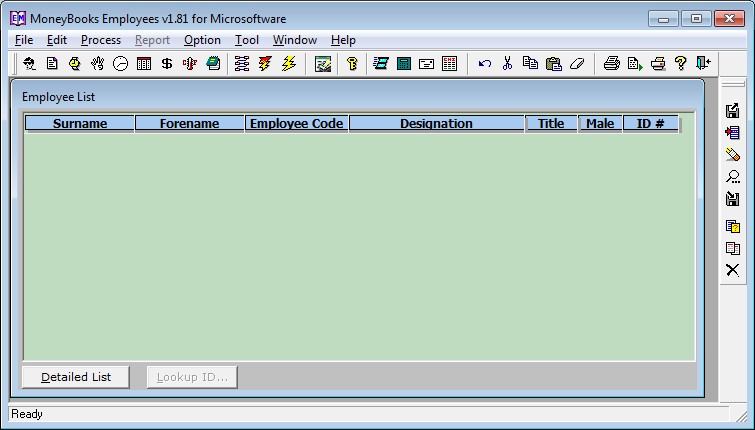Click the Undo arrow icon

tap(485, 63)
